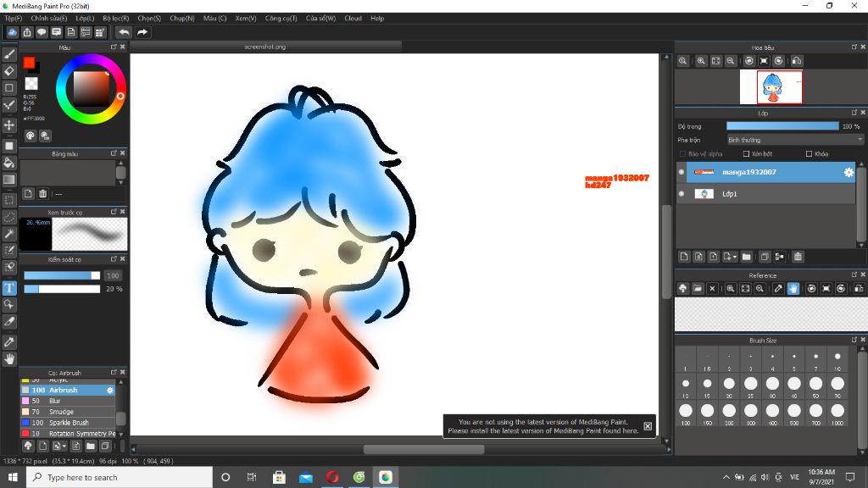This screenshot has height=488, width=868.
Task: Show hidden system tray icons chevron
Action: [726, 477]
